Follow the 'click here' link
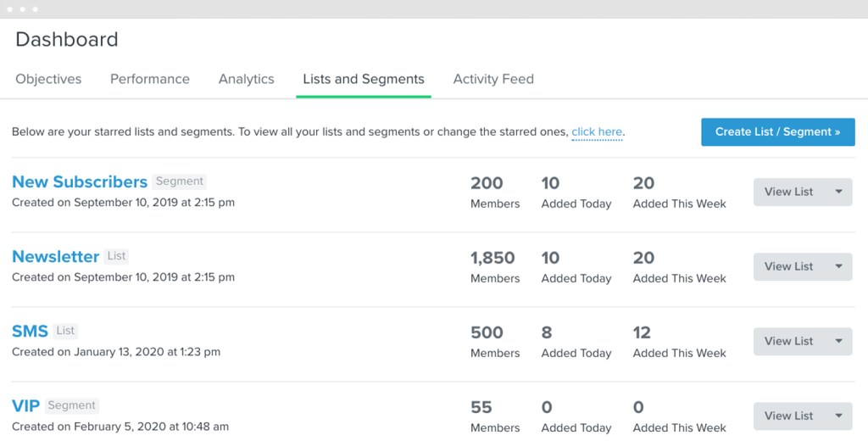868x441 pixels. (x=597, y=132)
